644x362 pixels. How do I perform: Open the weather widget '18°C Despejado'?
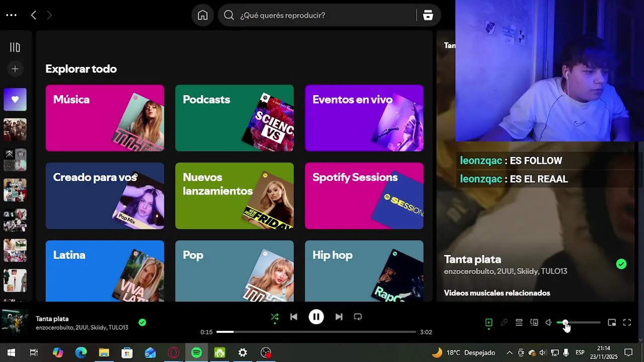(x=463, y=353)
